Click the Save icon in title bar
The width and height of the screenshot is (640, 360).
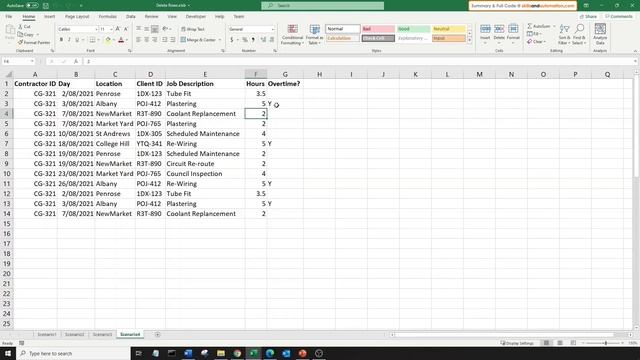[x=46, y=6]
